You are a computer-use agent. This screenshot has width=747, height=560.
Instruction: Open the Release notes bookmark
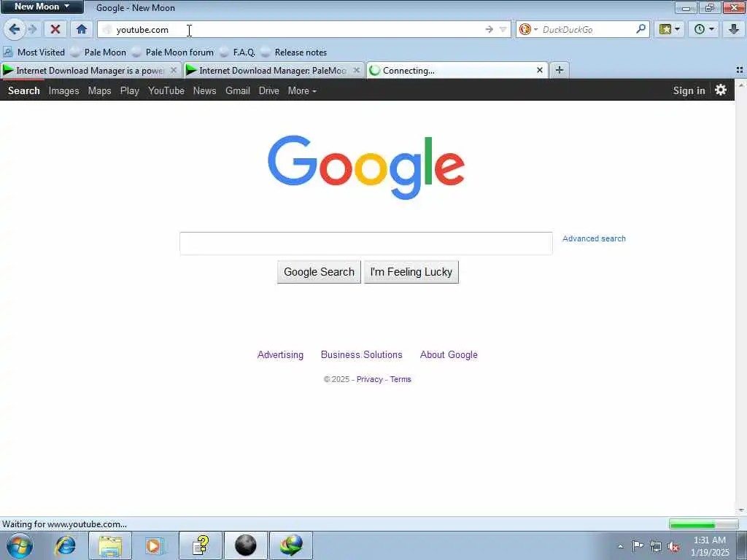[295, 52]
